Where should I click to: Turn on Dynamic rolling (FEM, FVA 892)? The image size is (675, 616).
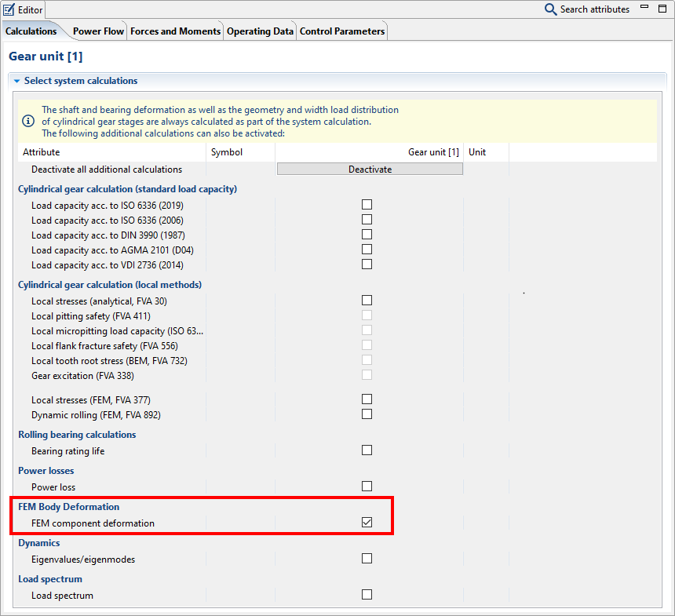click(367, 414)
